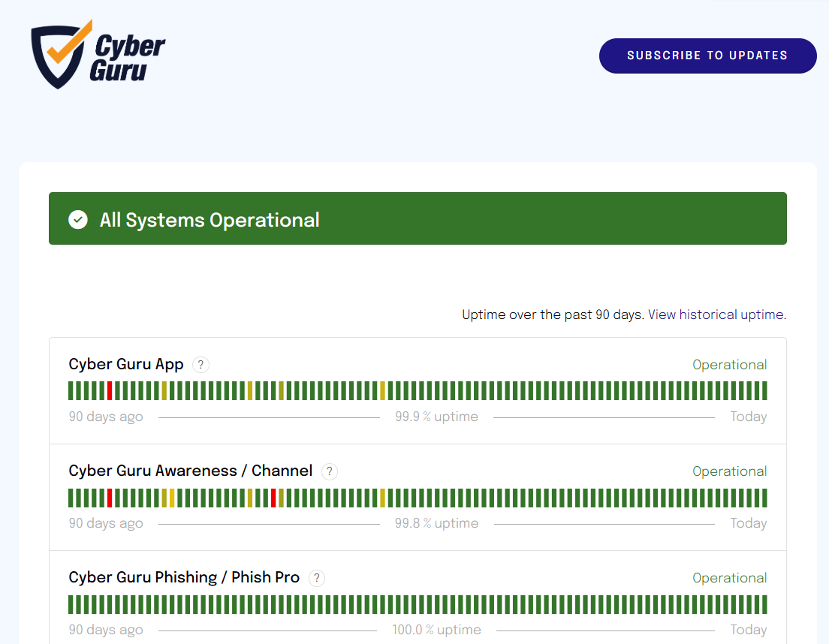Click 99.9 % uptime value
829x644 pixels.
[x=437, y=417]
